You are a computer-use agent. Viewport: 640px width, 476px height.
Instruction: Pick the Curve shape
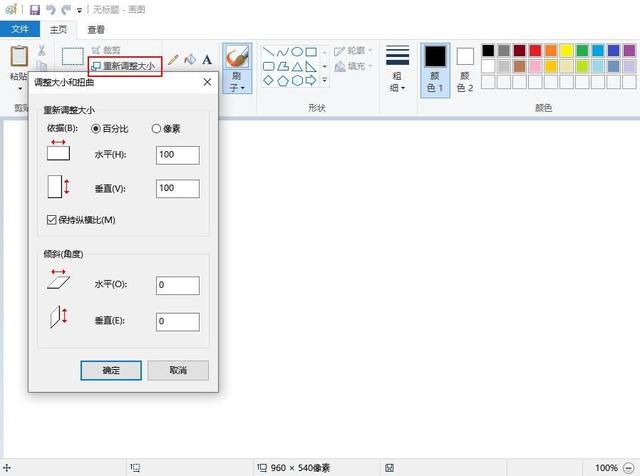(x=282, y=52)
